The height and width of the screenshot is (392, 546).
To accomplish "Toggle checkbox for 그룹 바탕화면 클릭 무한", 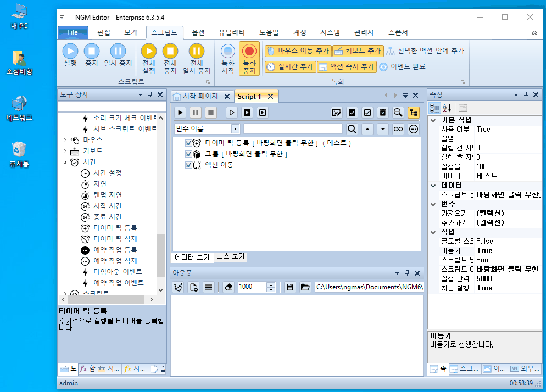I will [x=188, y=154].
